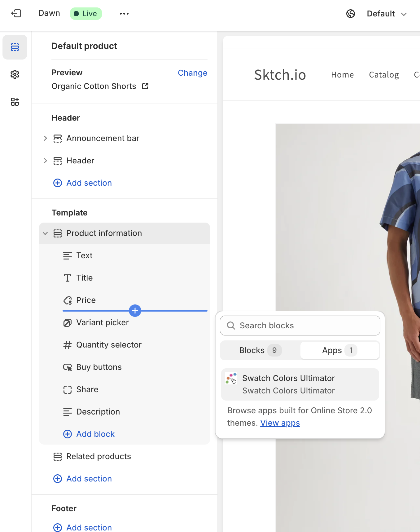Follow the View apps link
Viewport: 420px width, 532px height.
tap(280, 423)
